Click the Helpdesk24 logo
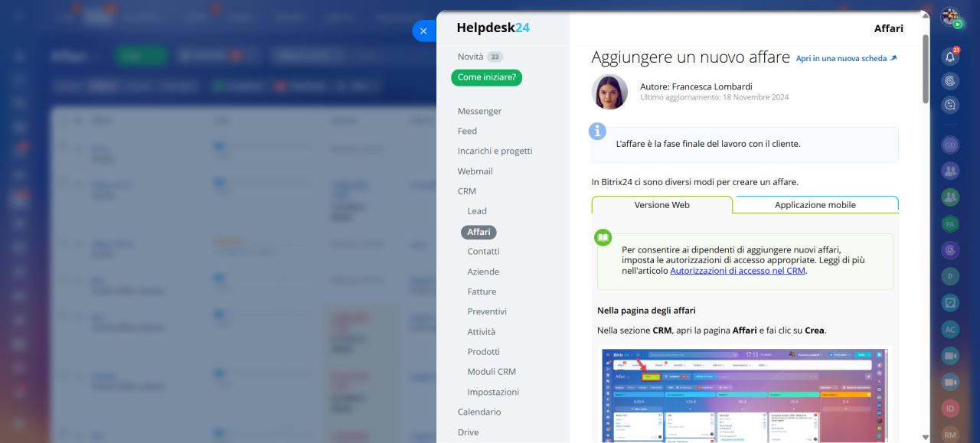Image resolution: width=980 pixels, height=443 pixels. point(493,28)
